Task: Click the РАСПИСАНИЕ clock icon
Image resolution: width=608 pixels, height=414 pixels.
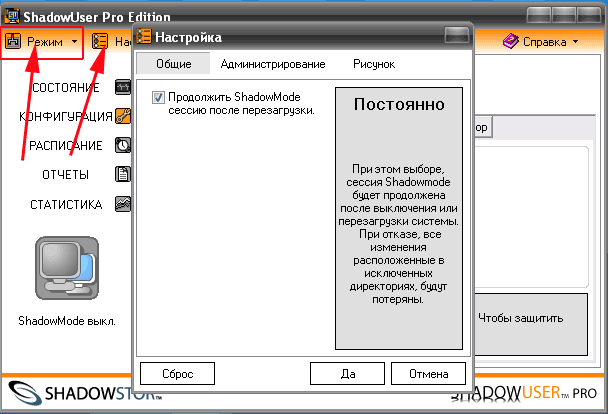Action: tap(123, 145)
